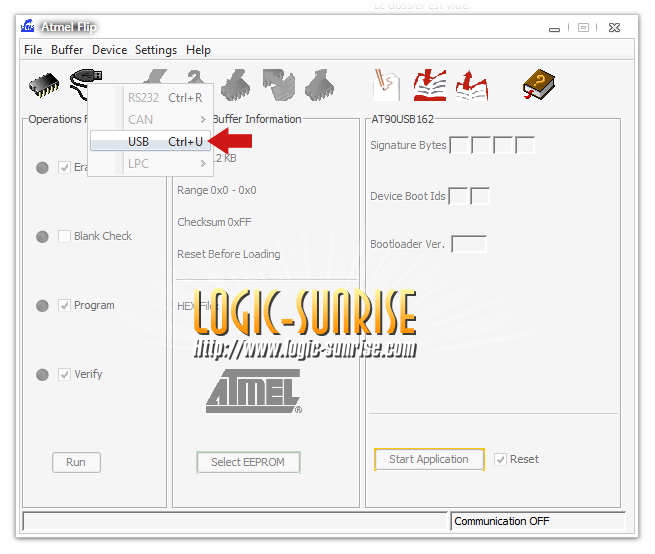Viewport: 655px width, 554px height.
Task: Click the last Signature Bytes box
Action: [x=525, y=145]
